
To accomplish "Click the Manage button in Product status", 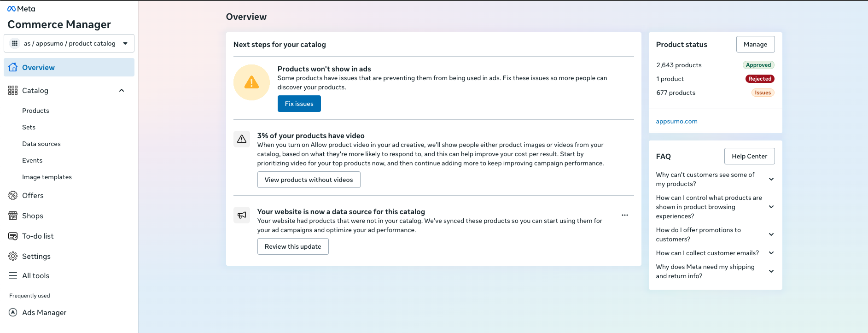I will coord(756,44).
